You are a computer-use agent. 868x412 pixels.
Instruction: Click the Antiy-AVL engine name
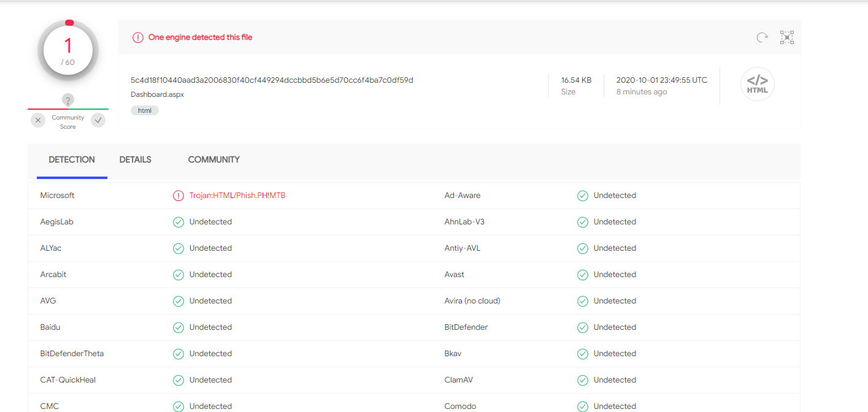point(463,248)
